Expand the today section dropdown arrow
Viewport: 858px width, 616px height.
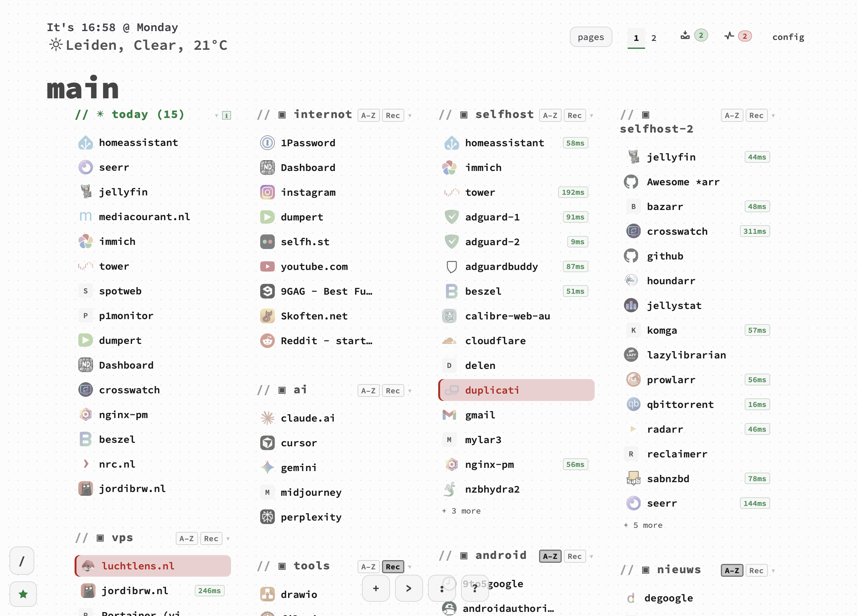216,116
